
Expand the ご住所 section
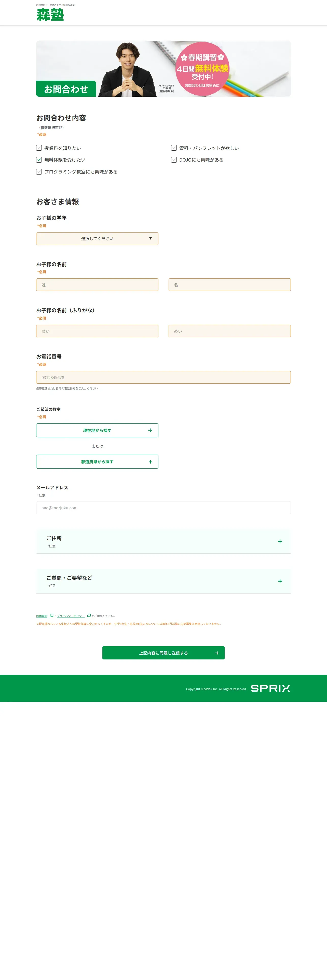(163, 541)
